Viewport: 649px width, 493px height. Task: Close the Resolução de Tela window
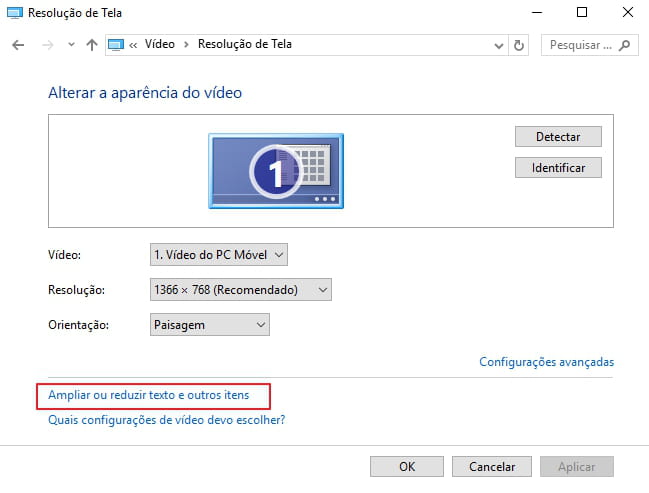[628, 12]
